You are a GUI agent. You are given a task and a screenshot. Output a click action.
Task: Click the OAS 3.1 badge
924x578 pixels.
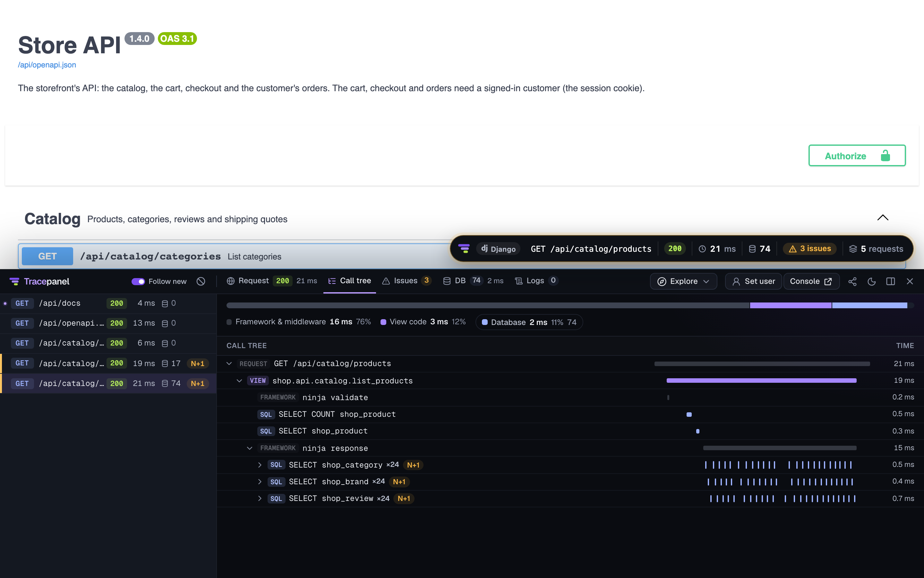[x=177, y=39]
